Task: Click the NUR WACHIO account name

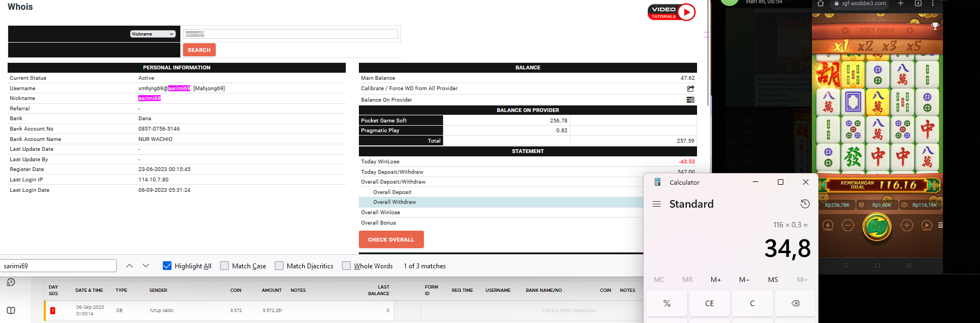Action: [155, 139]
